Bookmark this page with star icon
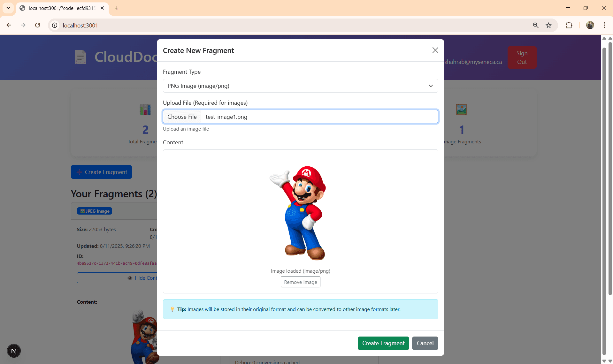This screenshot has height=364, width=613. point(548,25)
